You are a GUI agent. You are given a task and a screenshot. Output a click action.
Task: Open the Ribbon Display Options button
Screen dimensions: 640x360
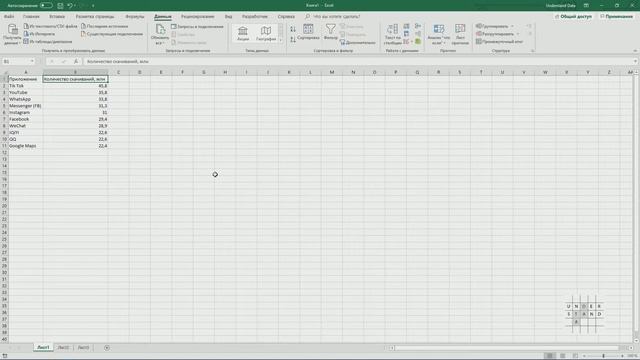coord(586,6)
